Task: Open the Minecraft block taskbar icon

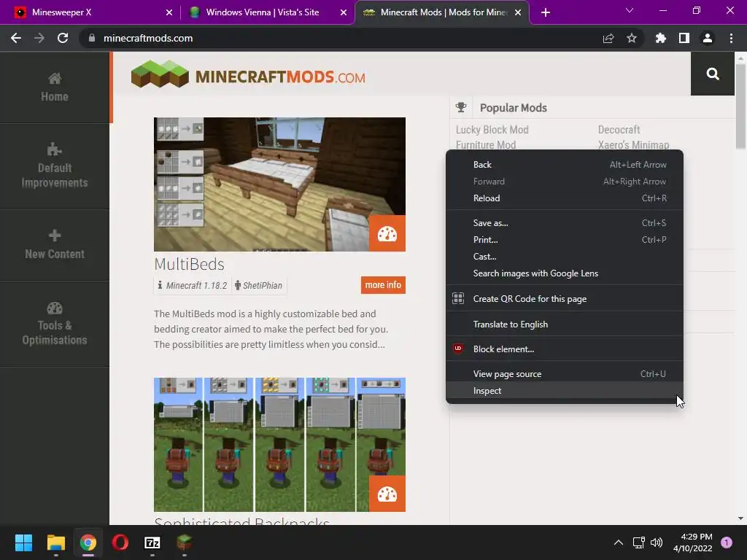Action: tap(185, 542)
